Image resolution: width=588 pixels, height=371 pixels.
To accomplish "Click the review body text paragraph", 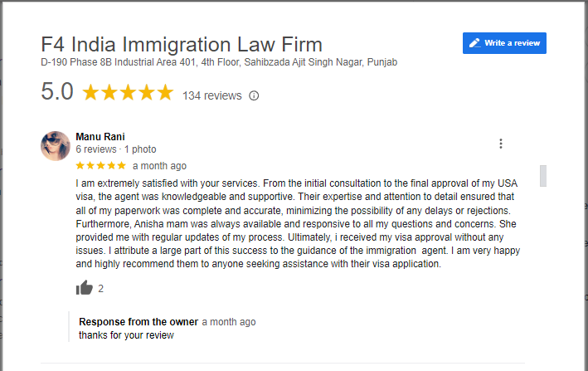I will 298,223.
